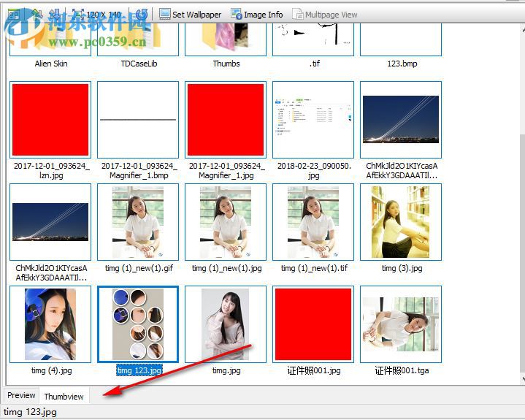Switch to the Preview tab
This screenshot has height=420, width=525.
tap(21, 395)
